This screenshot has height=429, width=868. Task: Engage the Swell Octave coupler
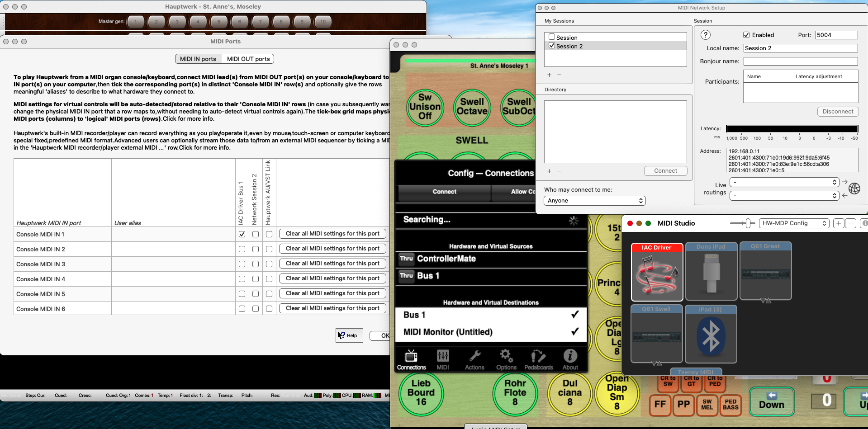472,107
